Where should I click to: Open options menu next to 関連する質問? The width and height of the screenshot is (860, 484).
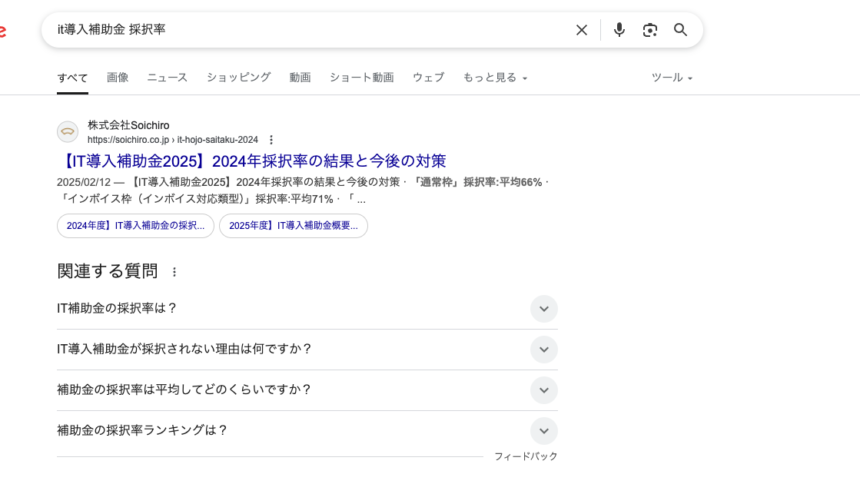tap(174, 272)
